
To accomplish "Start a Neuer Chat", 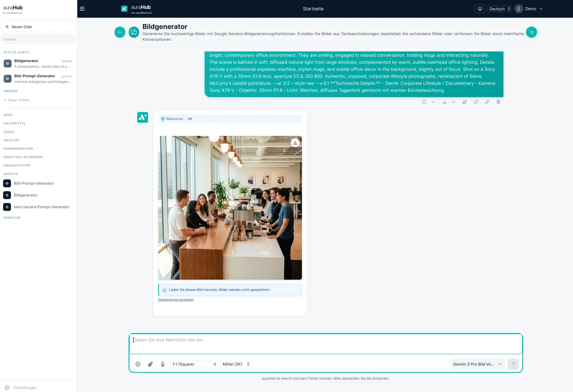I will click(x=38, y=27).
